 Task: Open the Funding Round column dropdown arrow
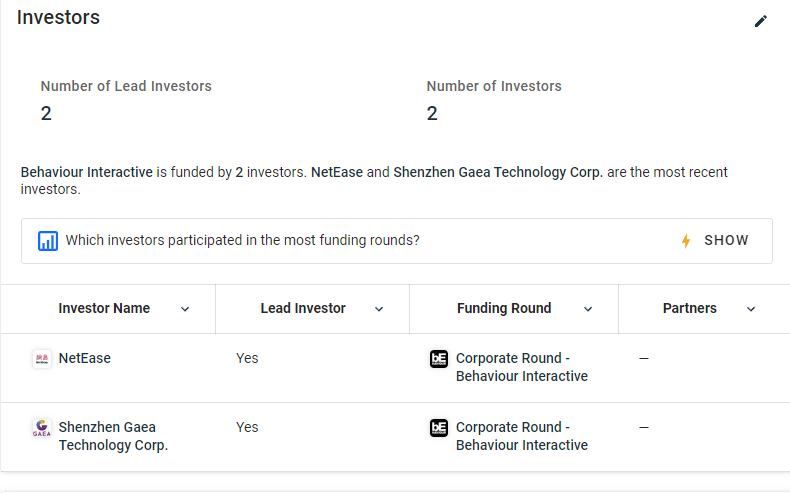tap(588, 309)
